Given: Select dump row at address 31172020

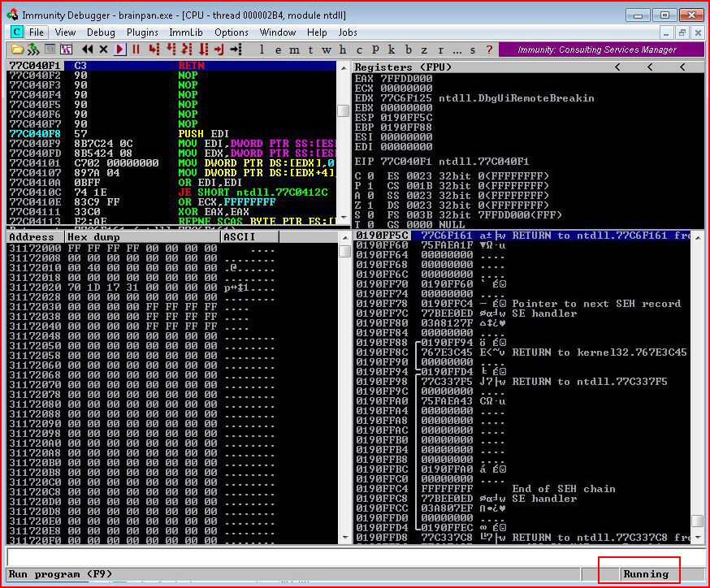Looking at the screenshot, I should [x=172, y=288].
